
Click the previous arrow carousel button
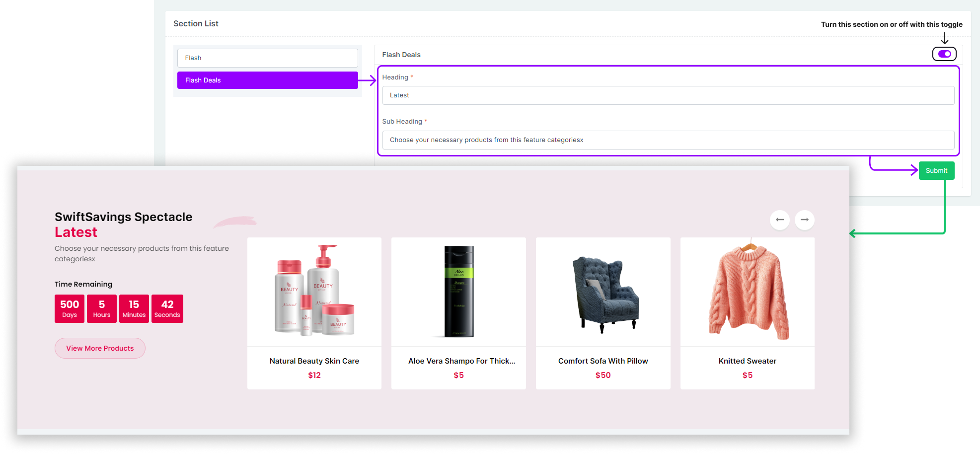(x=779, y=220)
